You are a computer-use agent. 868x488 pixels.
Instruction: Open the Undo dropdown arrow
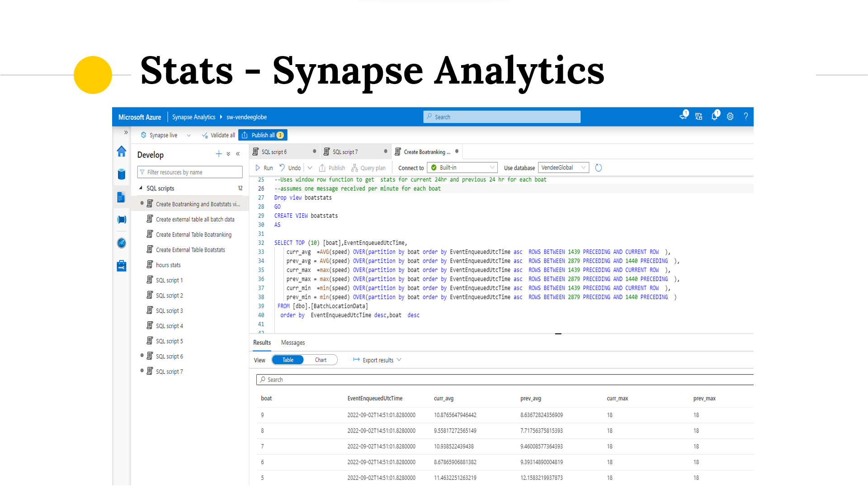click(310, 168)
